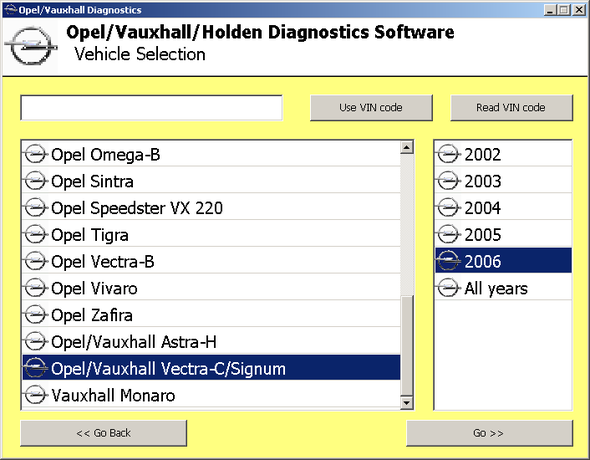Click the Opel icon next to year 2004
This screenshot has width=590, height=460.
(x=449, y=208)
